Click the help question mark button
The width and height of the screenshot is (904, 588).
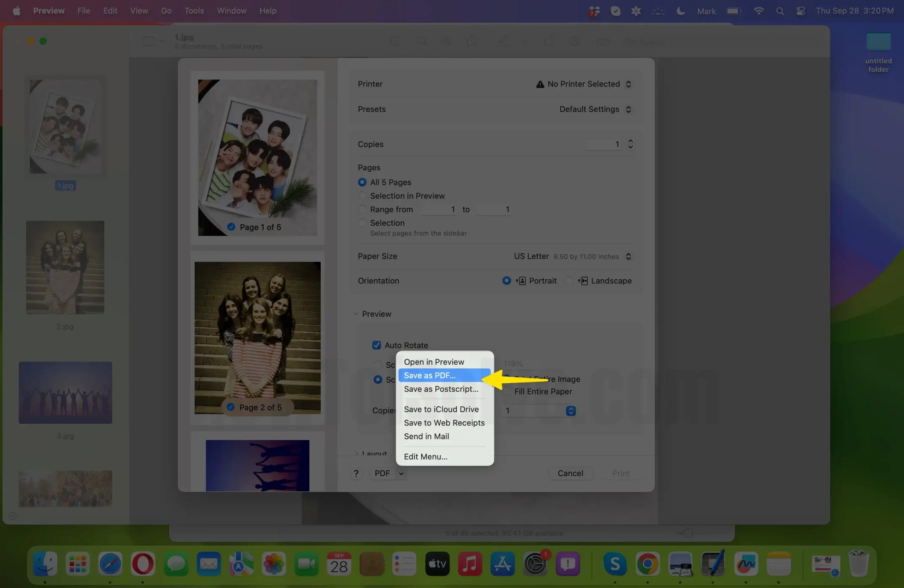click(356, 474)
